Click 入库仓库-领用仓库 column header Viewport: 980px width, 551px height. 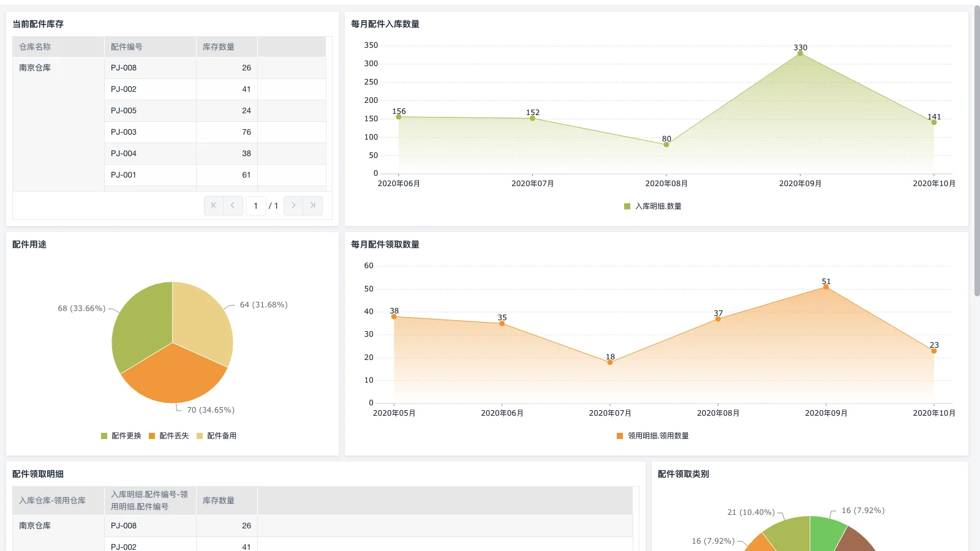[58, 501]
